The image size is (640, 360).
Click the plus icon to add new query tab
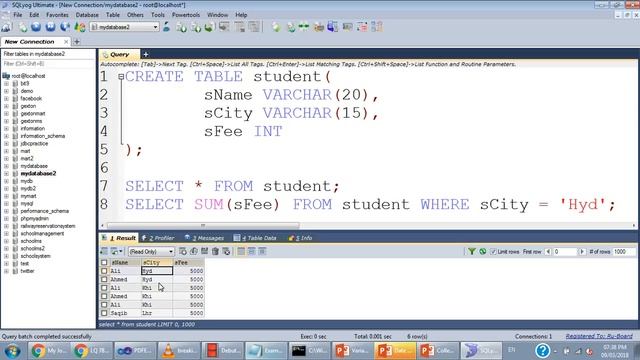(146, 54)
